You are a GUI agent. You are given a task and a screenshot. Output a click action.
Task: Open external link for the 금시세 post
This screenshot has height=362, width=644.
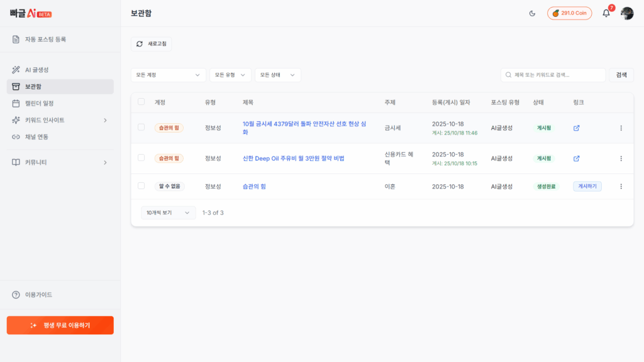tap(576, 128)
